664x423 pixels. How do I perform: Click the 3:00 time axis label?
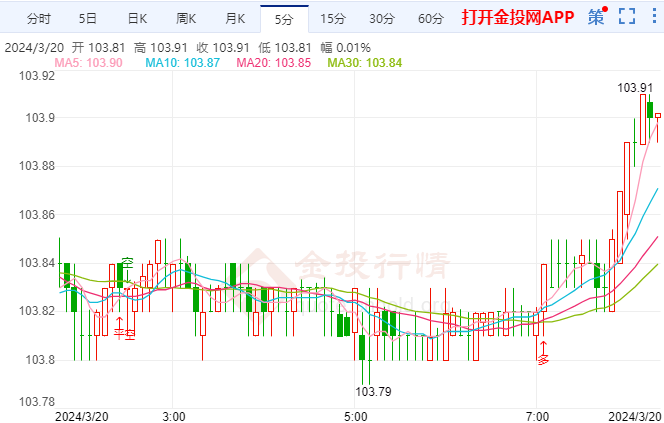pyautogui.click(x=174, y=416)
